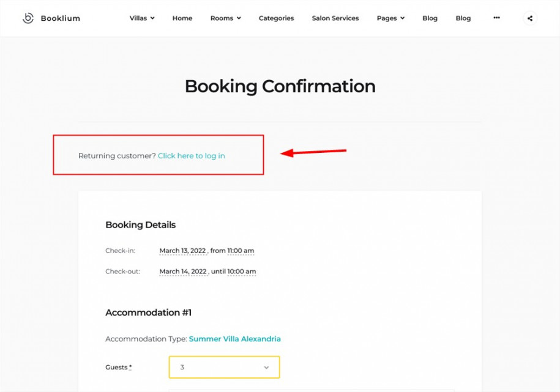The height and width of the screenshot is (392, 560).
Task: Click the March 14, 2022 check-out date
Action: click(184, 272)
